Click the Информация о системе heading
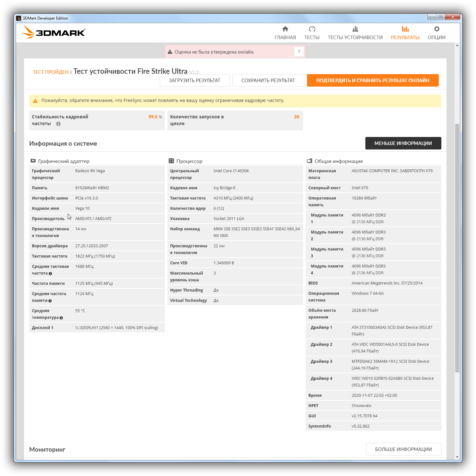476x476 pixels. coord(63,144)
